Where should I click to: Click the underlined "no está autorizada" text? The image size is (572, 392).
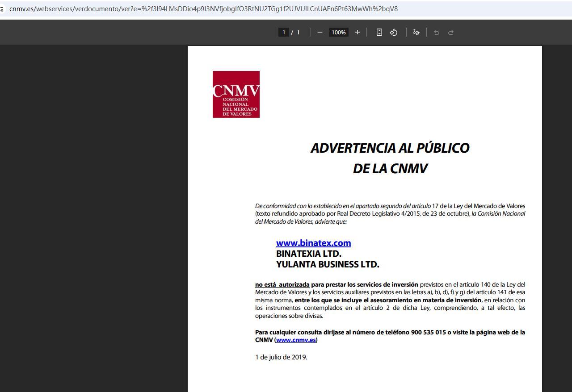282,284
